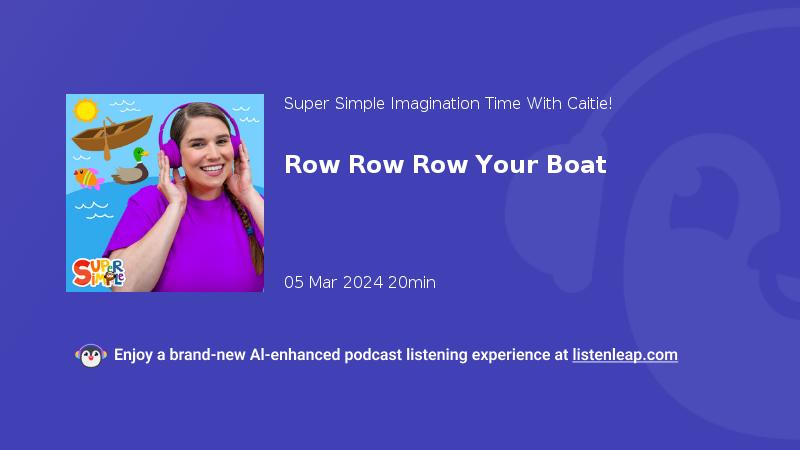Click the date text 05 Mar 2024
The height and width of the screenshot is (450, 800).
click(334, 282)
